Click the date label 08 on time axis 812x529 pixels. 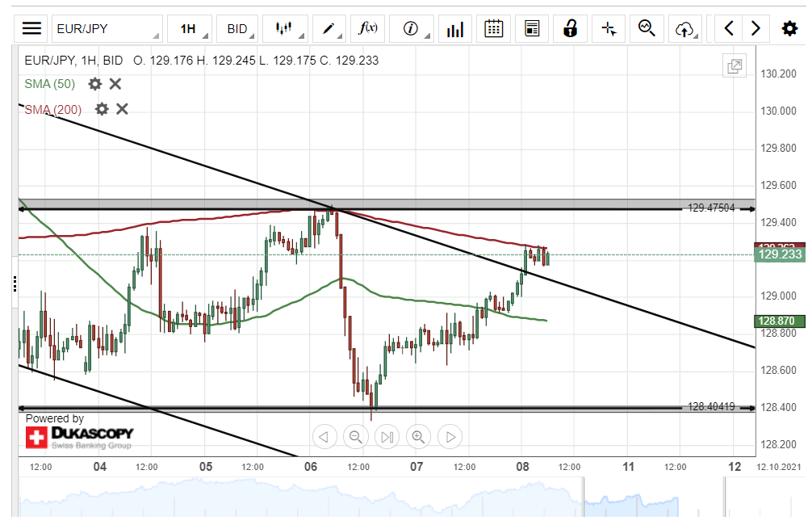click(x=522, y=467)
